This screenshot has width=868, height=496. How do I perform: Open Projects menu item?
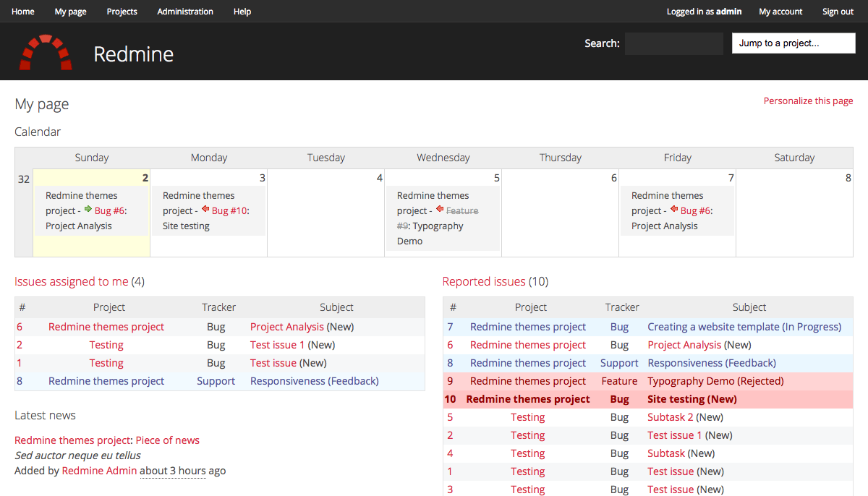[122, 12]
